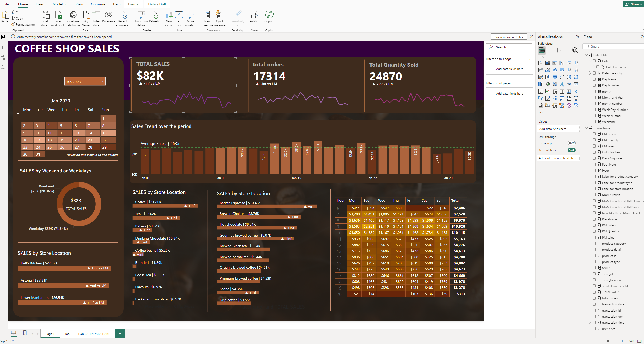Switch to mobile layout icon

[x=25, y=333]
